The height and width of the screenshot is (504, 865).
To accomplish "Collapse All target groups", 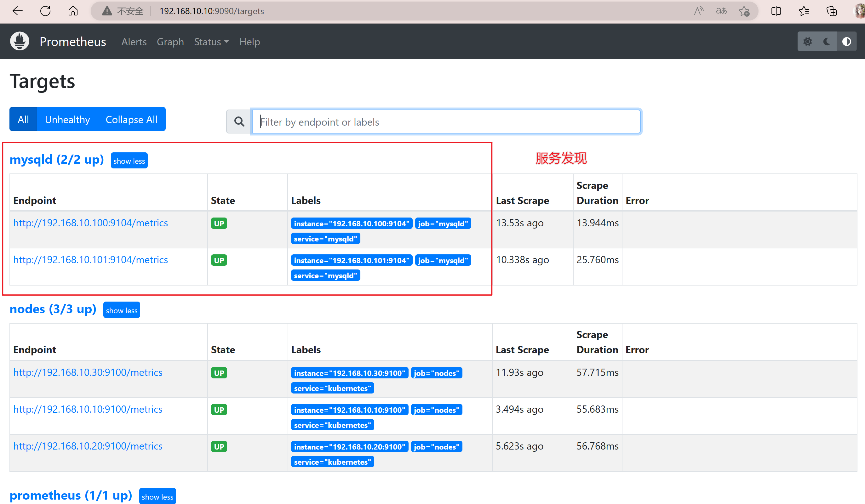I will pos(131,119).
